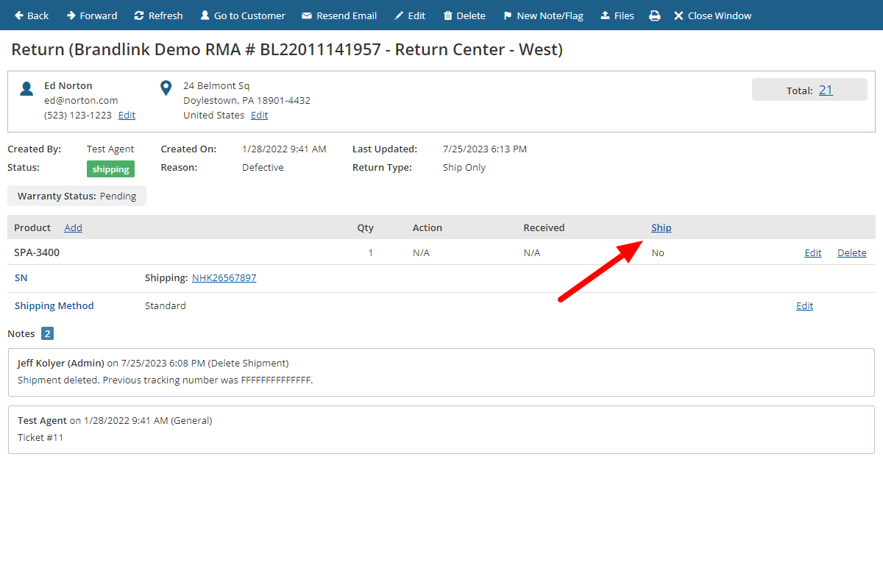Open the Ship link in the product header

point(660,227)
